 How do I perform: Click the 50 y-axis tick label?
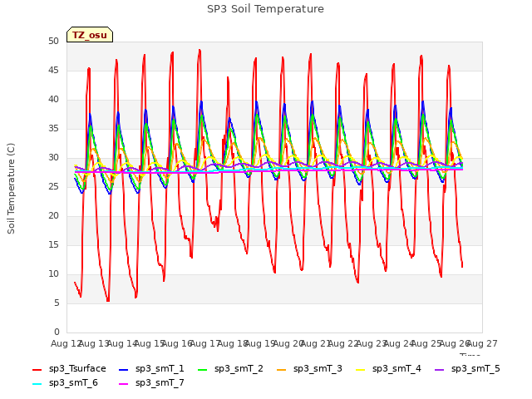53,42
